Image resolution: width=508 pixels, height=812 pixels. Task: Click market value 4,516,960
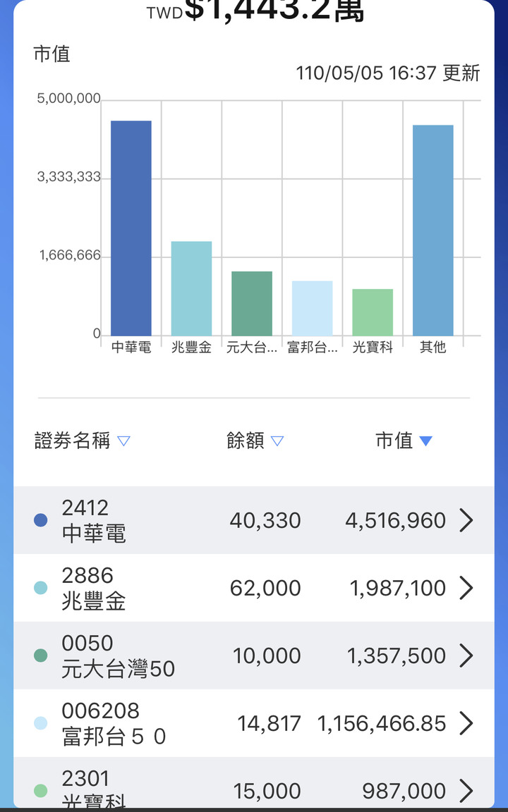coord(396,520)
